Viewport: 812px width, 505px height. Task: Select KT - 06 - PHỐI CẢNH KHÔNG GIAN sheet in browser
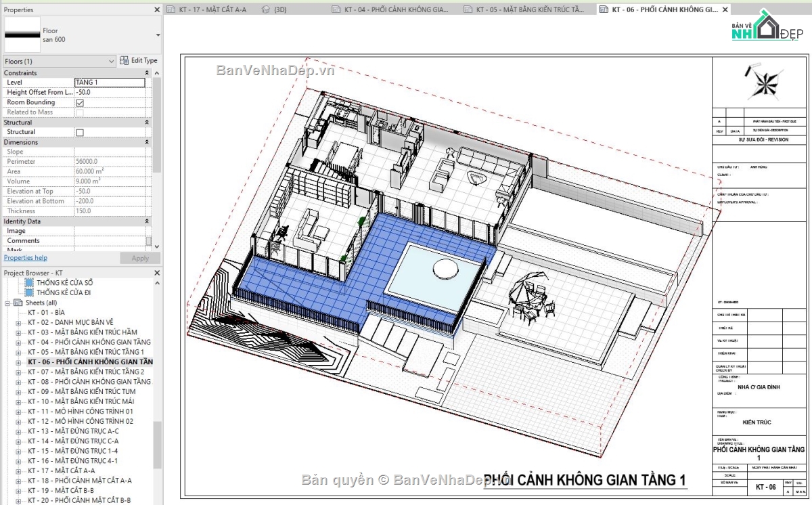click(x=90, y=362)
